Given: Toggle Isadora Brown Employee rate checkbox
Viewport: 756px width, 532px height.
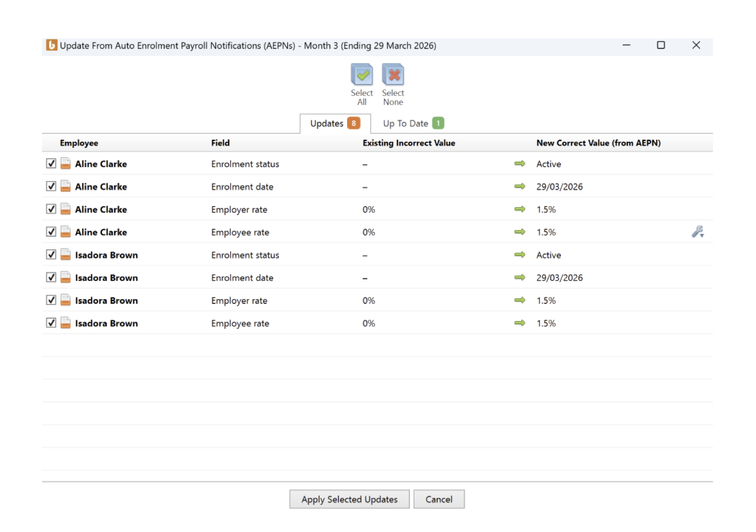Looking at the screenshot, I should click(x=51, y=323).
